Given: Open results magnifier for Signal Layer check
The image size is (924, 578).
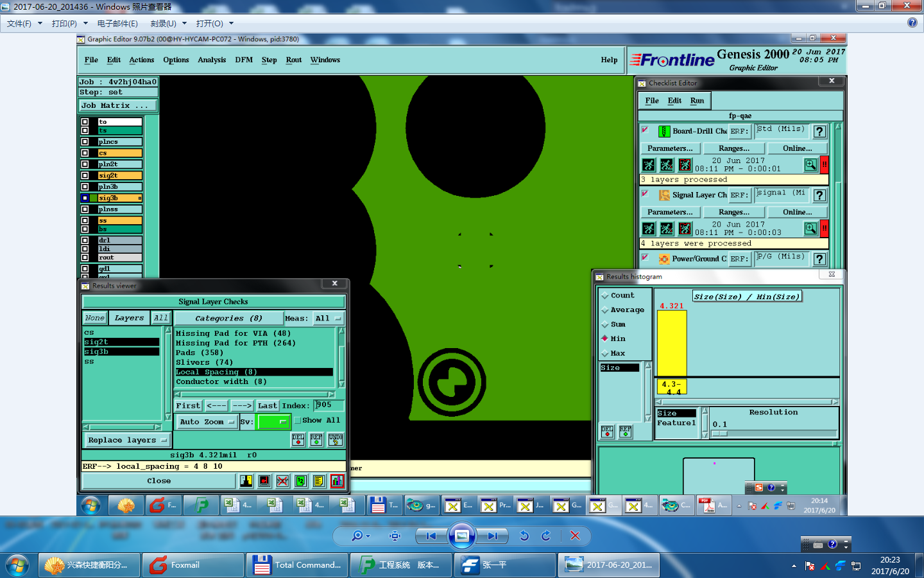Looking at the screenshot, I should click(x=811, y=229).
